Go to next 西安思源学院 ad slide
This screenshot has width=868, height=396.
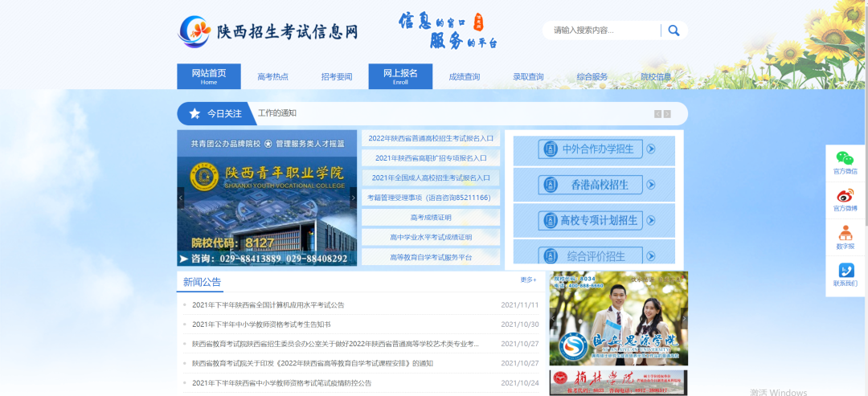[x=684, y=319]
